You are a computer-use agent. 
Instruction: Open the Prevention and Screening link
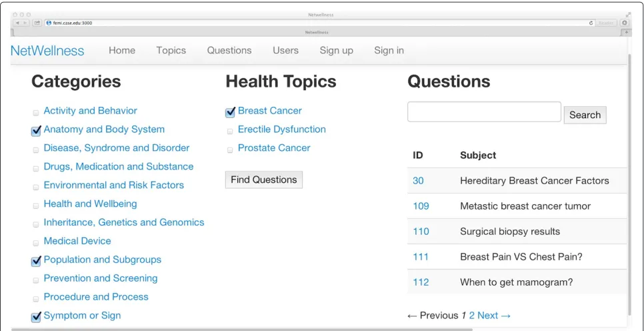[x=101, y=278]
